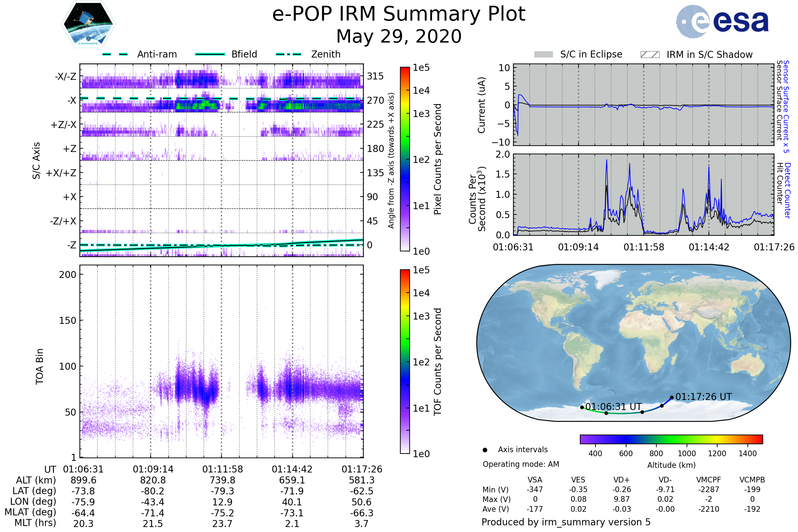Click the 01:06:31 UT orbit start point on map
The height and width of the screenshot is (532, 798).
tap(582, 408)
